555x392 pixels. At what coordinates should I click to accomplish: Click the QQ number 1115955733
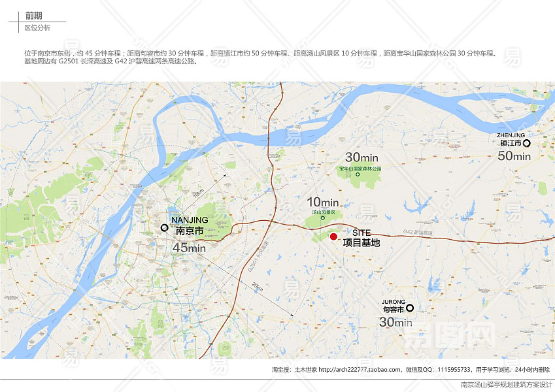coord(454,370)
